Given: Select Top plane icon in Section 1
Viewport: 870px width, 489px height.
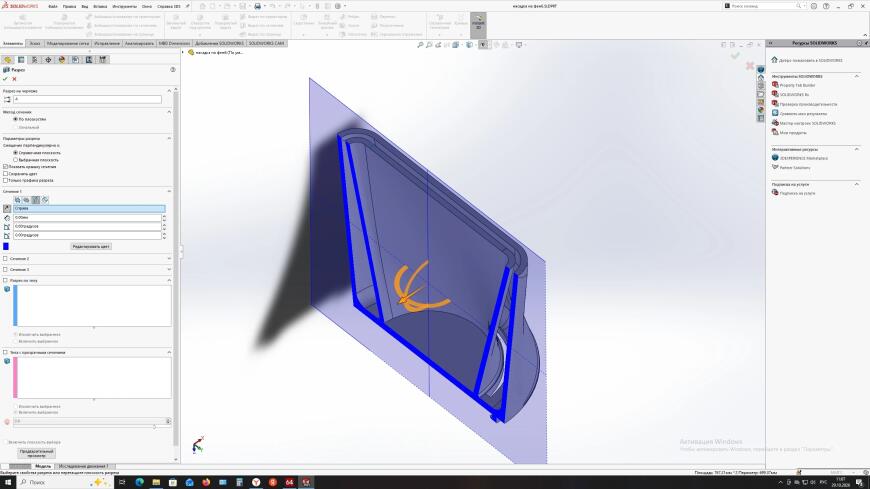Looking at the screenshot, I should [x=27, y=200].
